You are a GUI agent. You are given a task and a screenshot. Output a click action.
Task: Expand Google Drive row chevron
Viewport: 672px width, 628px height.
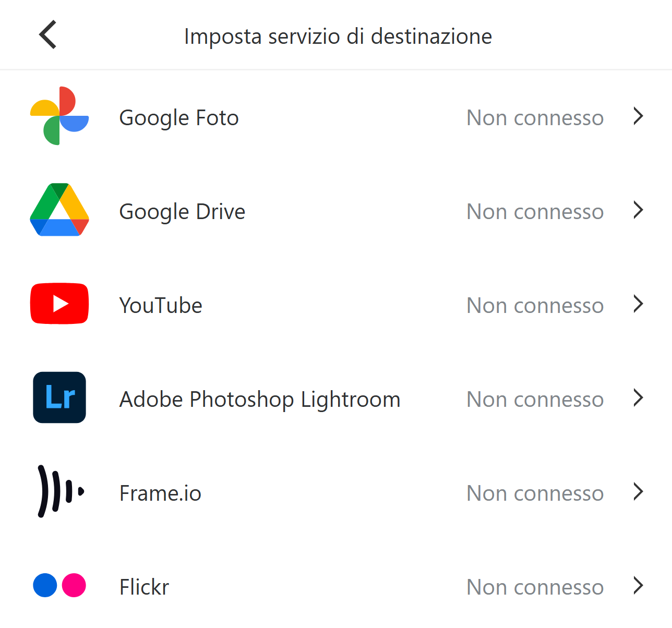pos(638,210)
